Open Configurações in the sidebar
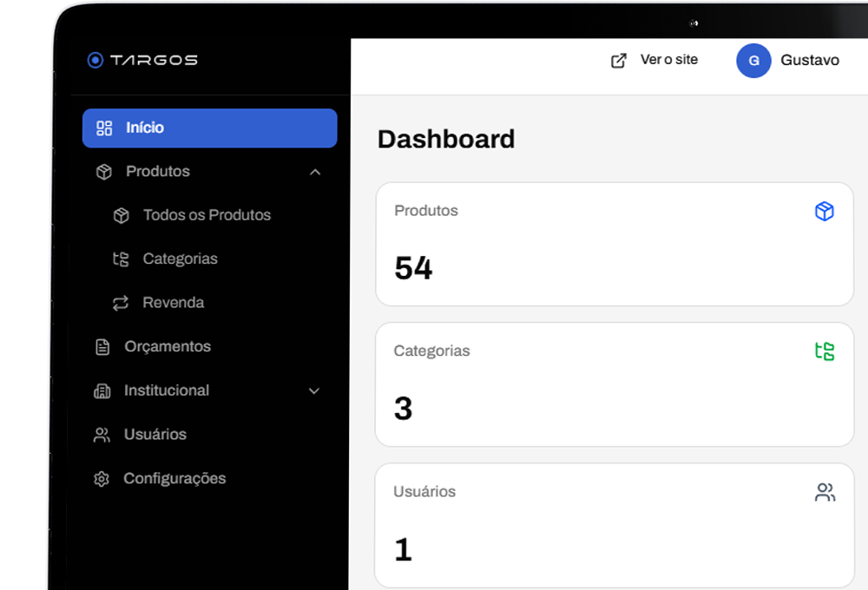 click(x=174, y=478)
